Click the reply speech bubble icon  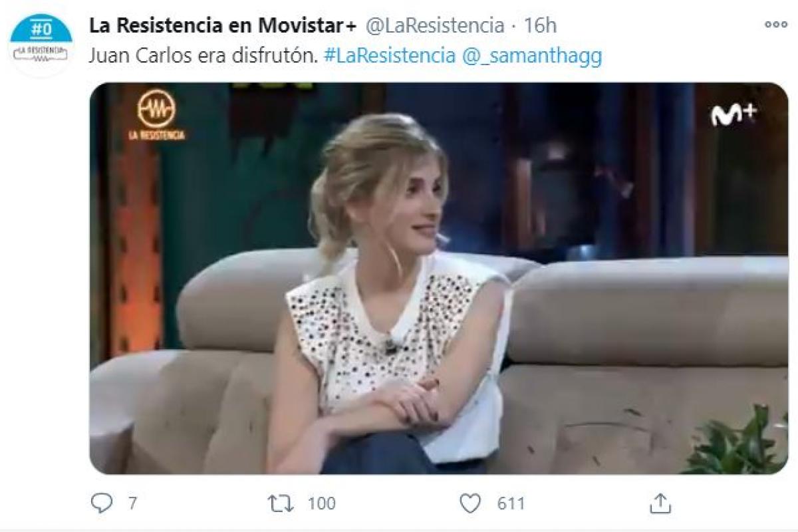click(x=102, y=503)
